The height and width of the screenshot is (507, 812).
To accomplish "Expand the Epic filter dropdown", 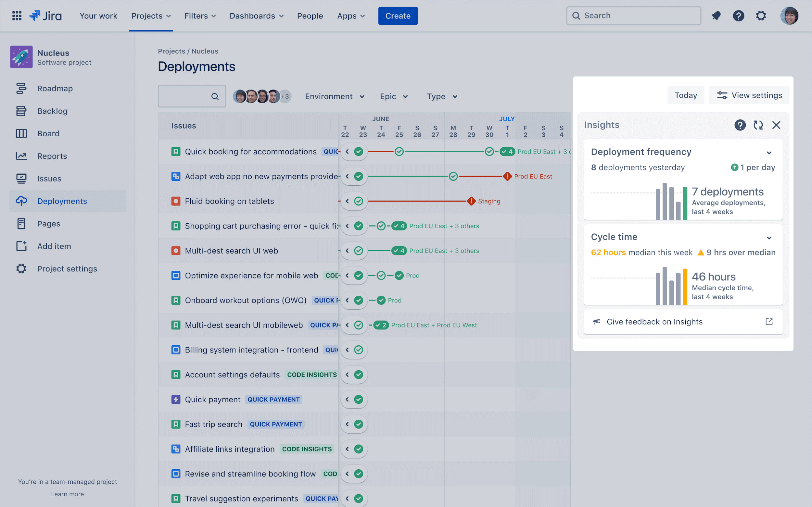I will pos(394,97).
